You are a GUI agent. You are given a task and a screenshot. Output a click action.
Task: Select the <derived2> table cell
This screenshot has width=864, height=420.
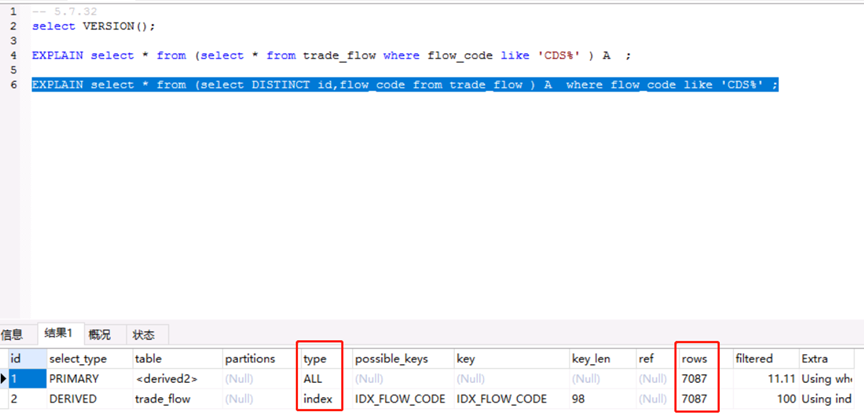177,379
